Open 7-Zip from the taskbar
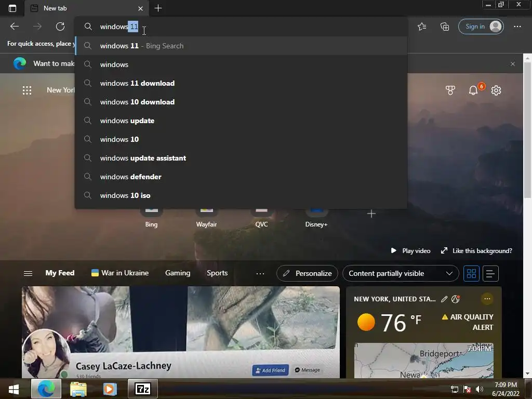Screen dimensions: 532x399 coord(143,389)
